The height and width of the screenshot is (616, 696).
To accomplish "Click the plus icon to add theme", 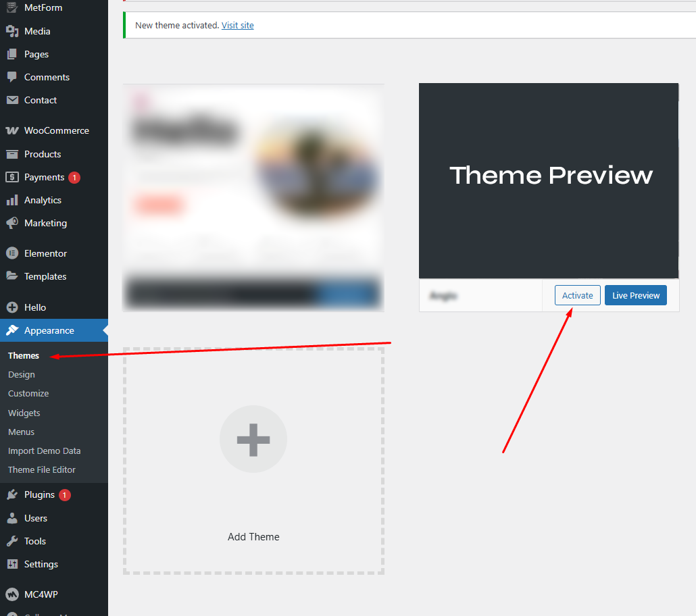I will tap(253, 439).
